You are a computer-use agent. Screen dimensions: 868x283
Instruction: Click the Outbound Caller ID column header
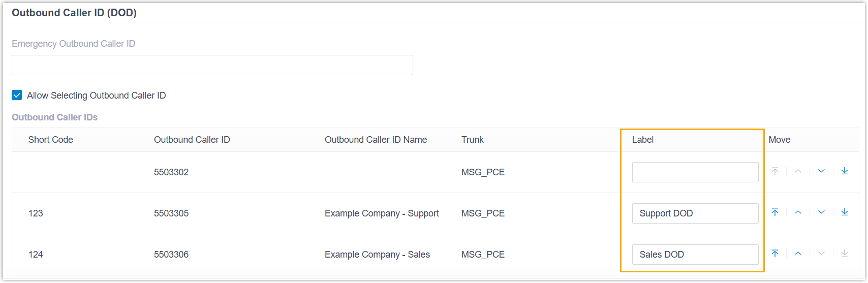192,140
